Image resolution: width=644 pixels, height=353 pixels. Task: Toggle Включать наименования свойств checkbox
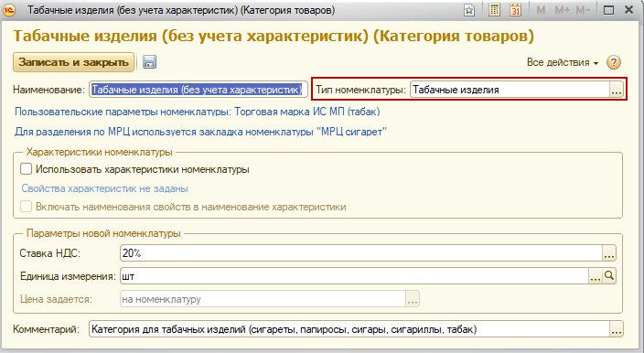(x=26, y=206)
